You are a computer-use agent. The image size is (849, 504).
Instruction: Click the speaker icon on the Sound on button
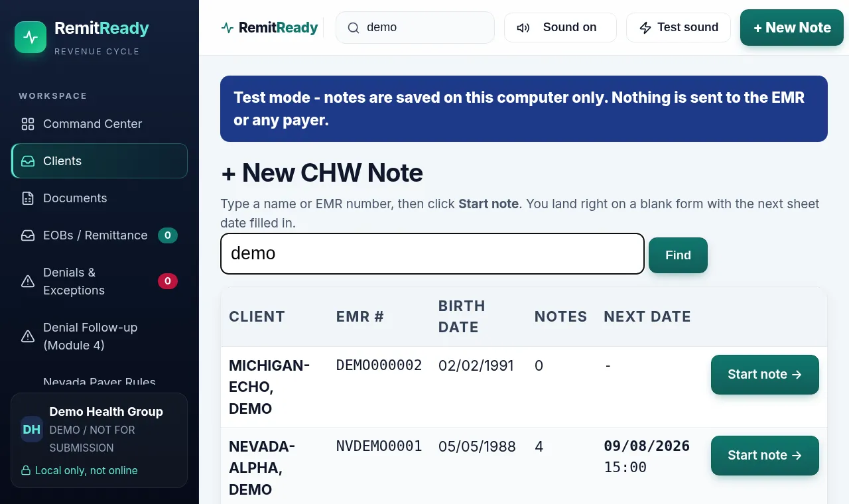point(523,28)
